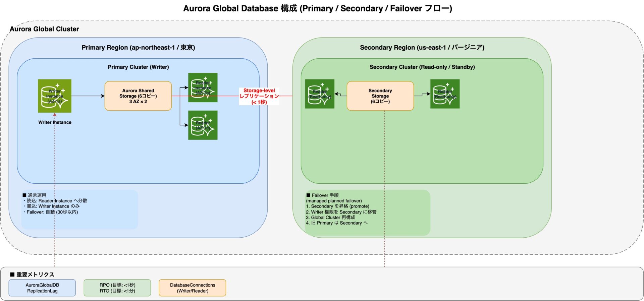
Task: Select the Reader (AZ-1c) database icon
Action: (203, 125)
